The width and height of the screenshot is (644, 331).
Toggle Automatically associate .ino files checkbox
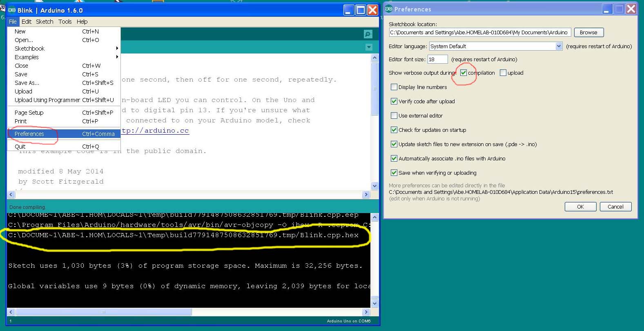(x=394, y=158)
